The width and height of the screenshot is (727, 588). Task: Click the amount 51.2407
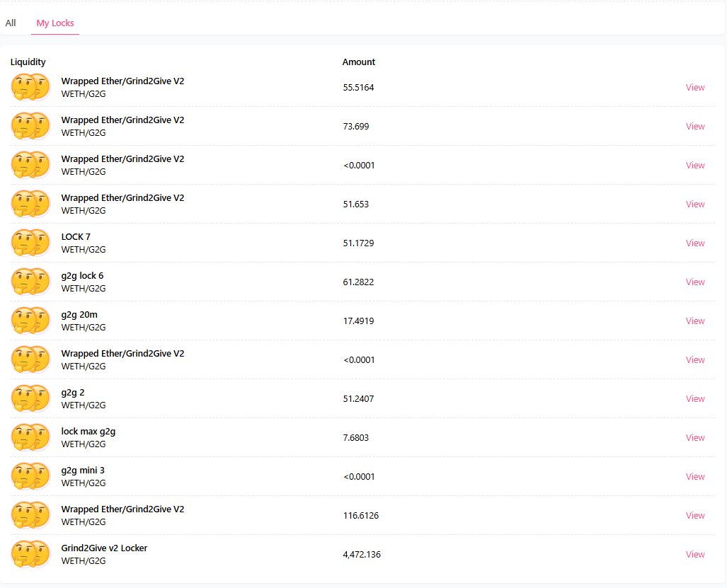358,398
